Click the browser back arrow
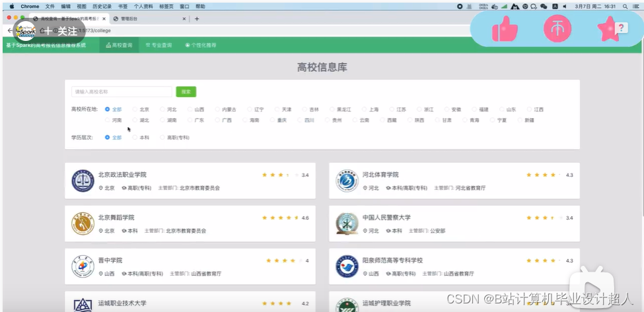The width and height of the screenshot is (644, 312). pyautogui.click(x=10, y=31)
